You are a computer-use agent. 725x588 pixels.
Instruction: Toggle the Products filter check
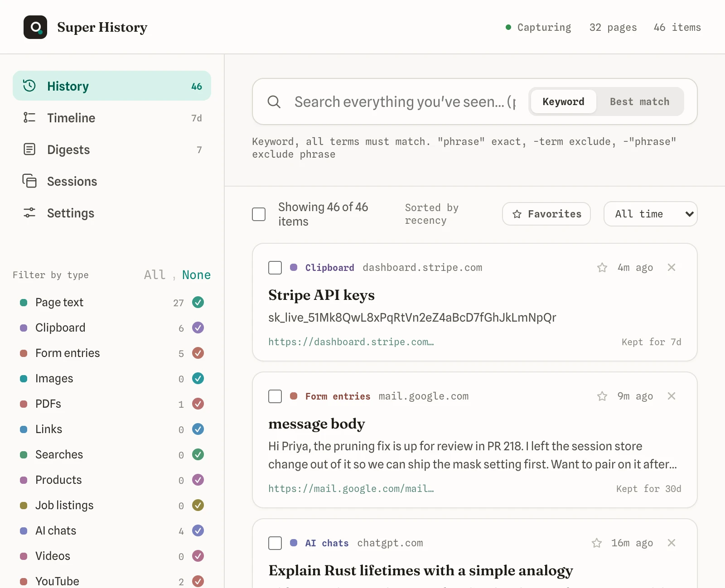click(198, 480)
